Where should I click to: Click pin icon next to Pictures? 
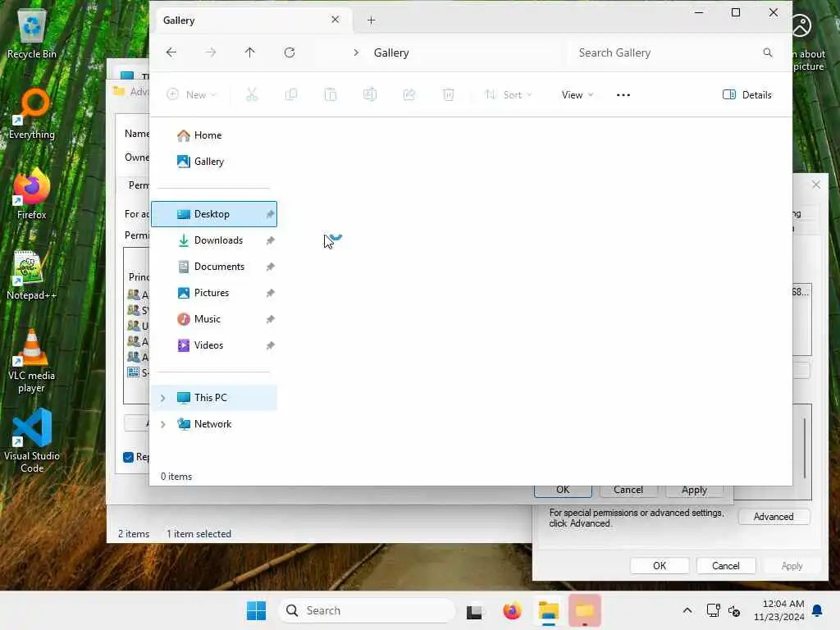click(x=270, y=293)
